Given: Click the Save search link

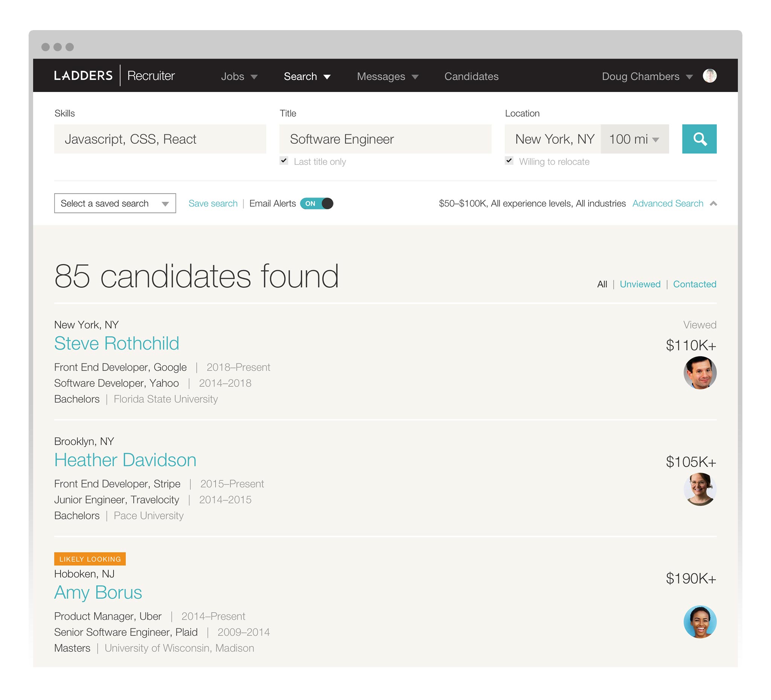Looking at the screenshot, I should pos(213,203).
